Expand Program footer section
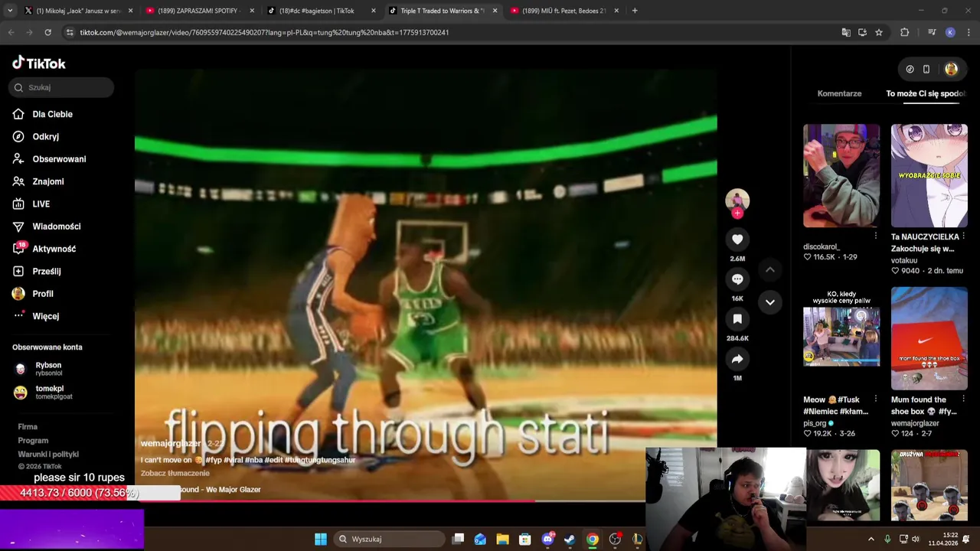Screen dimensions: 980x551 click(x=33, y=441)
